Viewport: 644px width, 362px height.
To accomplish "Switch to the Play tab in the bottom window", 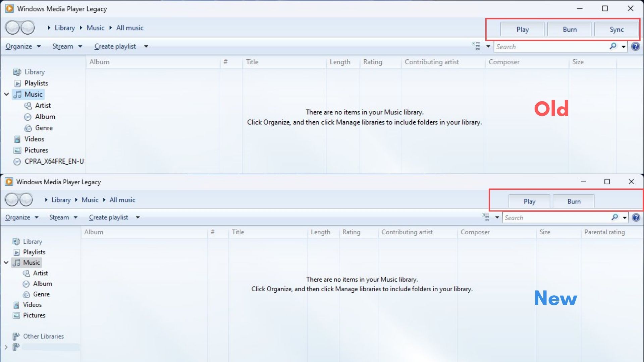I will (x=529, y=201).
